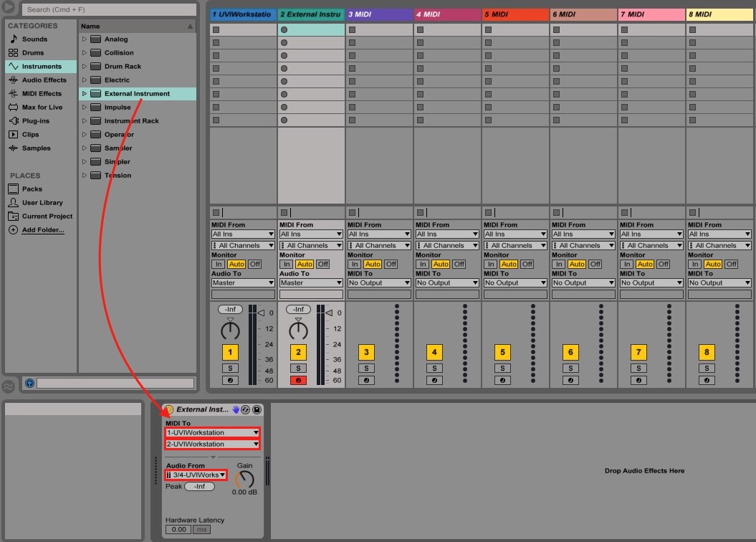This screenshot has height=542, width=756.
Task: Expand the External Instrument folder
Action: (85, 93)
